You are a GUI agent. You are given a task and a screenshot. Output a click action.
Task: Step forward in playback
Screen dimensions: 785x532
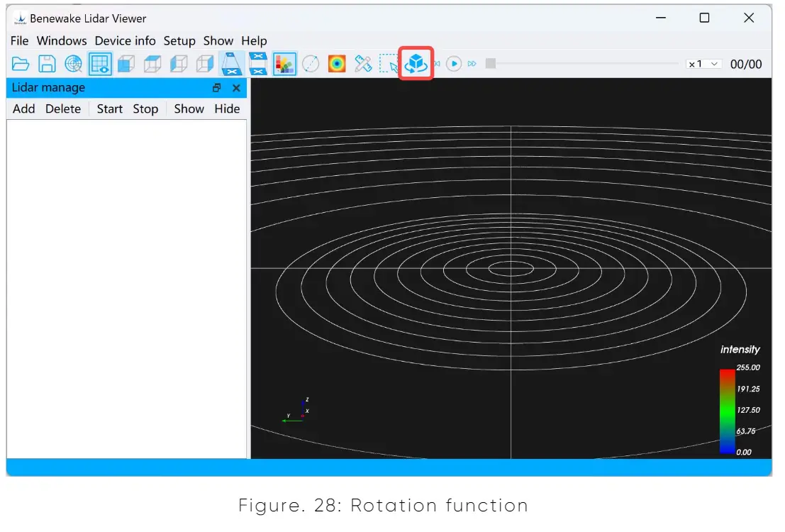click(x=472, y=64)
